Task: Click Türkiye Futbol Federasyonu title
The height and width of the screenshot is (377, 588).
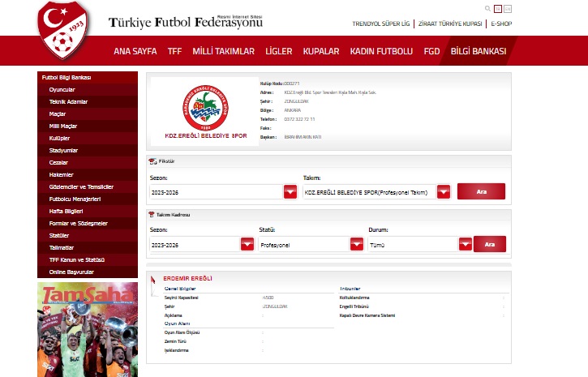Action: [186, 22]
